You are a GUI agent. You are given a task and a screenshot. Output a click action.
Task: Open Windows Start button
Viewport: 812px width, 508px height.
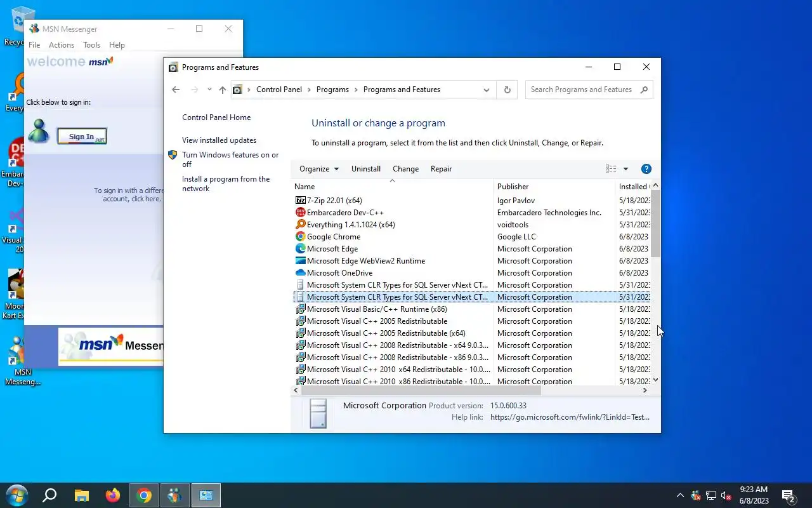[16, 495]
